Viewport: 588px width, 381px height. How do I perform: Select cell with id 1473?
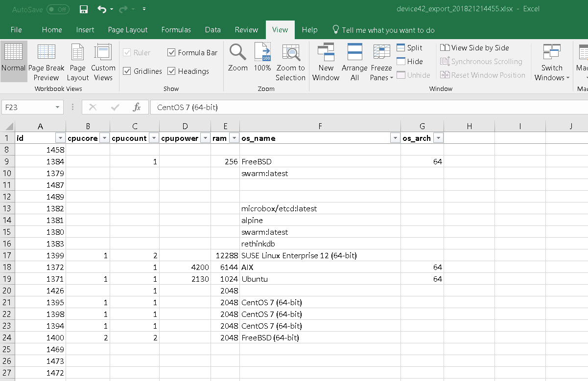click(41, 361)
